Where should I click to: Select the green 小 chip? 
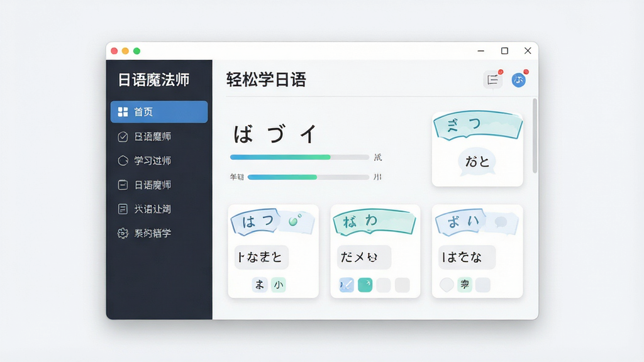coord(279,285)
